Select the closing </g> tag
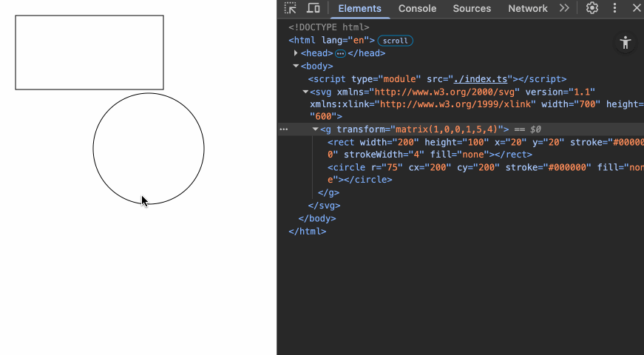The height and width of the screenshot is (355, 644). click(x=328, y=192)
